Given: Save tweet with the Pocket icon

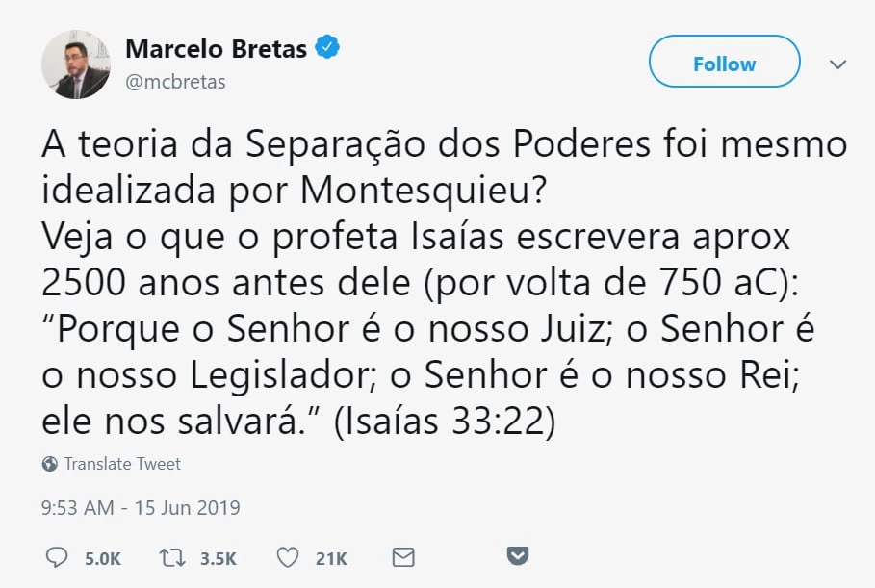Looking at the screenshot, I should (x=518, y=556).
